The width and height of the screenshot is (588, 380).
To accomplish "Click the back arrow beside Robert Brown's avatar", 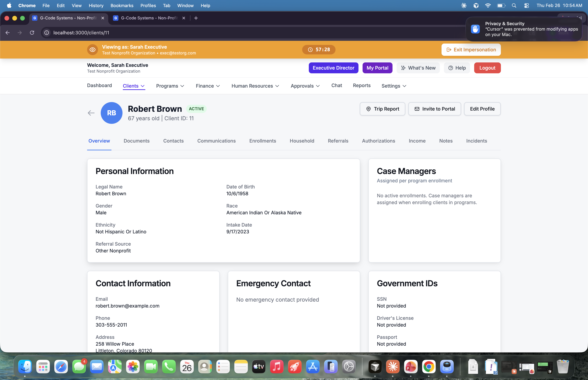I will [91, 113].
